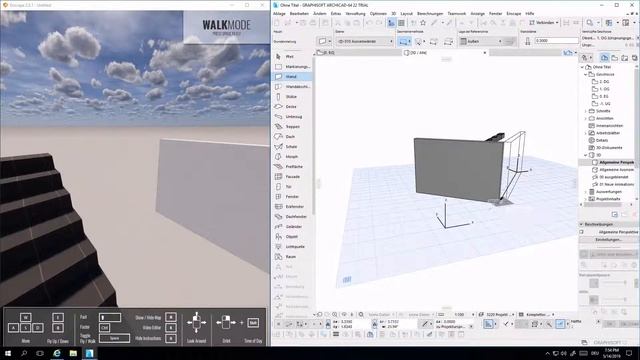The height and width of the screenshot is (360, 640).
Task: Open File Explorer from the taskbar
Action: [x=73, y=353]
